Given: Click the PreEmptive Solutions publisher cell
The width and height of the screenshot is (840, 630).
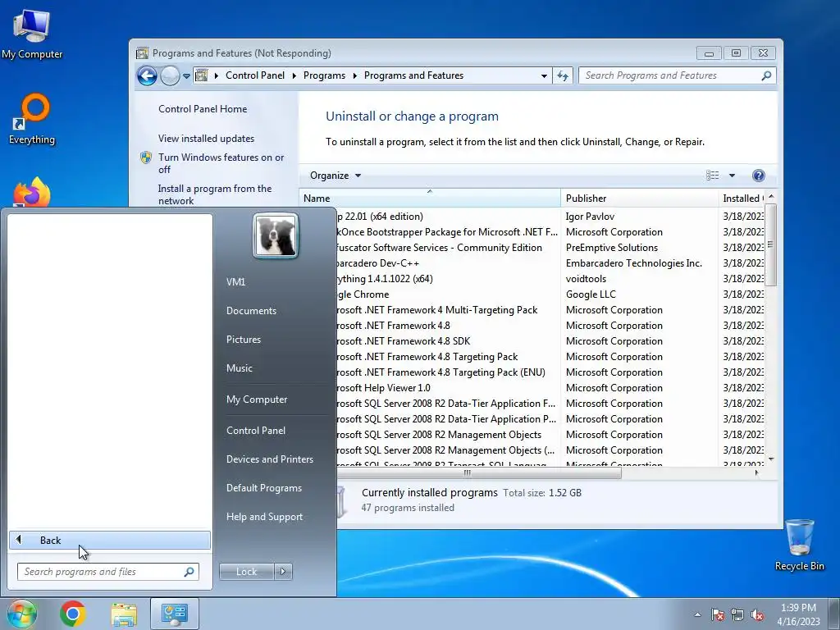Looking at the screenshot, I should coord(612,248).
